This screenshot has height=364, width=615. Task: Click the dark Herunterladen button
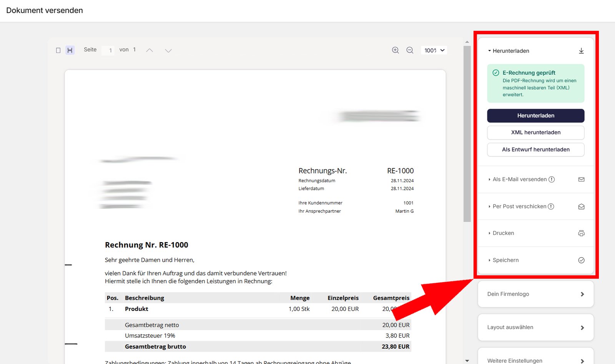[x=535, y=115]
